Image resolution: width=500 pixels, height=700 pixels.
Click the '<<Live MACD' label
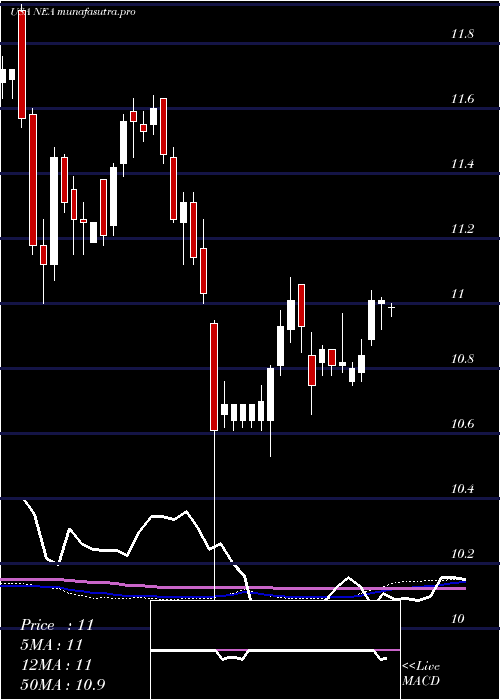(x=421, y=674)
